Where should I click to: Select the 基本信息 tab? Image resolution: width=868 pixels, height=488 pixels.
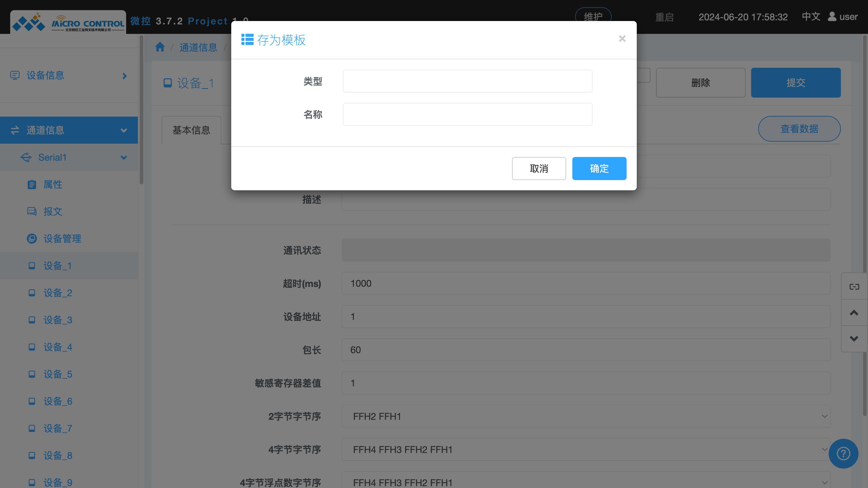(x=191, y=130)
